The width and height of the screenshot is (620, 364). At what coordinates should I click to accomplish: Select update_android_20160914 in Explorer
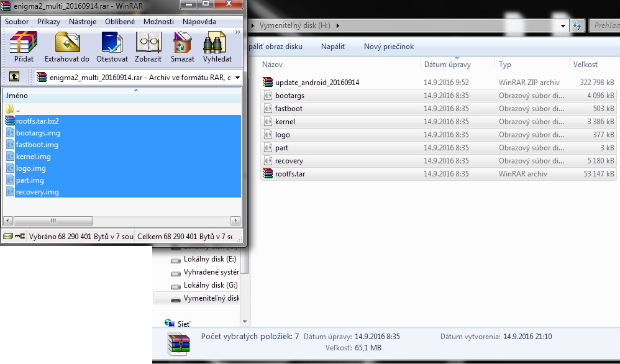pos(438,83)
